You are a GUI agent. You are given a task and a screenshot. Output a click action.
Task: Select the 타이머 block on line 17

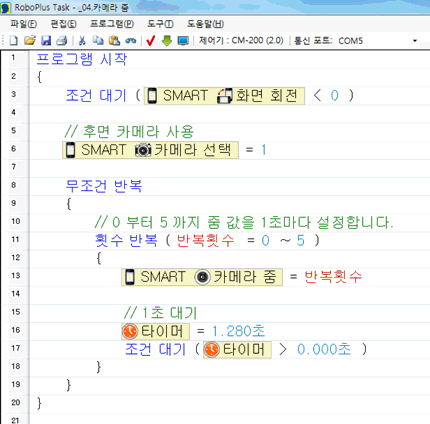pyautogui.click(x=237, y=350)
